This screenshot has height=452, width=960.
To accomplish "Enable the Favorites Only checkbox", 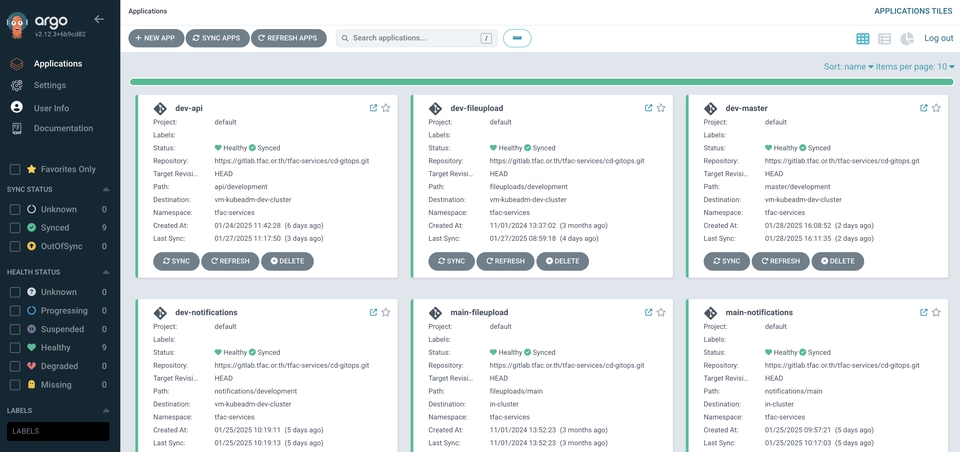I will click(x=15, y=169).
